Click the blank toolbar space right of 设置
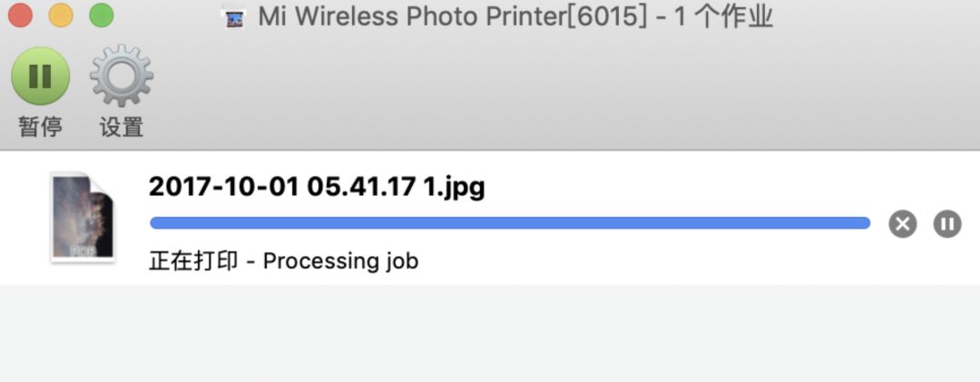 [544, 91]
